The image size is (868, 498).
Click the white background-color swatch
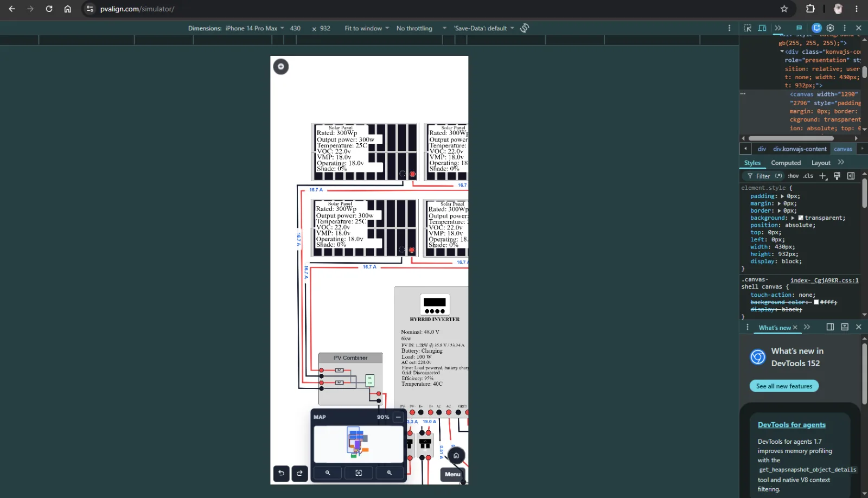coord(816,302)
